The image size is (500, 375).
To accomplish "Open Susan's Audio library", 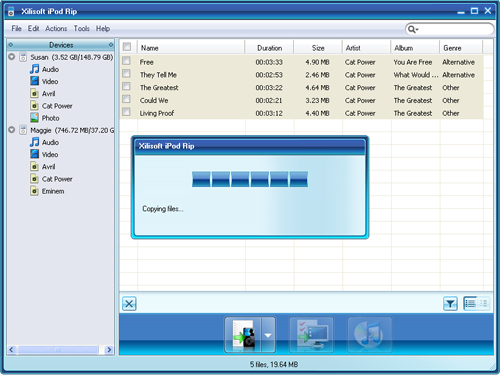I will (44, 69).
